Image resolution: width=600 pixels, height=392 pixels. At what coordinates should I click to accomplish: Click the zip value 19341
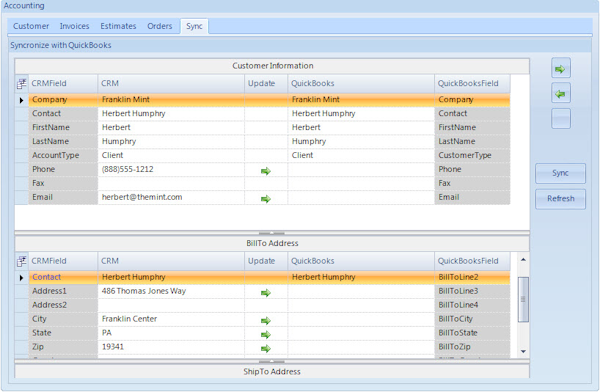pyautogui.click(x=171, y=347)
